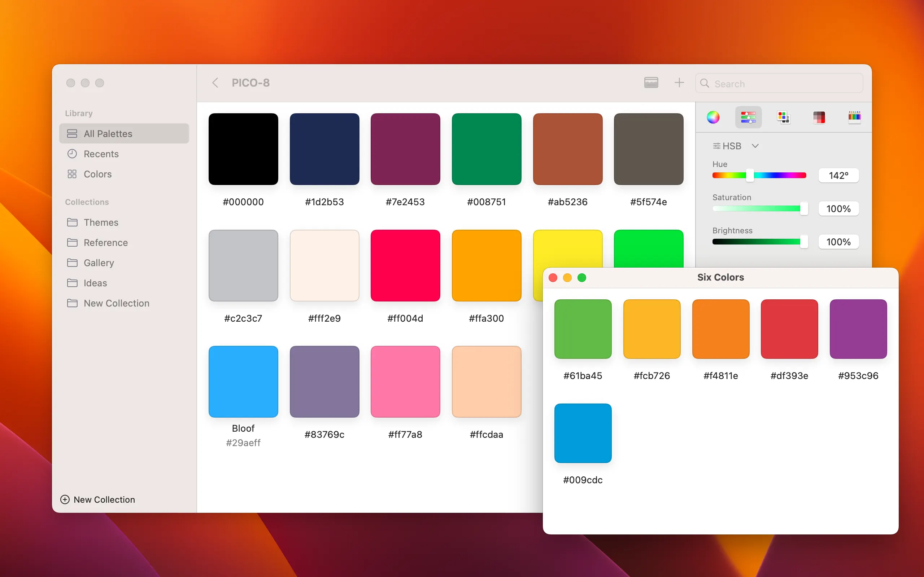Select the pencils picker tab
The height and width of the screenshot is (577, 924).
(x=854, y=117)
